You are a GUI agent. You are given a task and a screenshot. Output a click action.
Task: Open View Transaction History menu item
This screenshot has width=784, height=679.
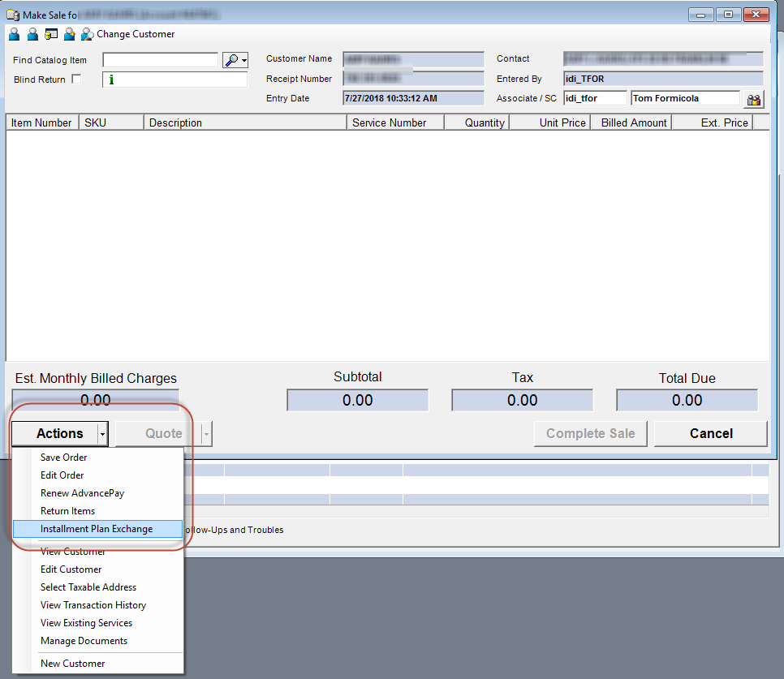tap(93, 605)
